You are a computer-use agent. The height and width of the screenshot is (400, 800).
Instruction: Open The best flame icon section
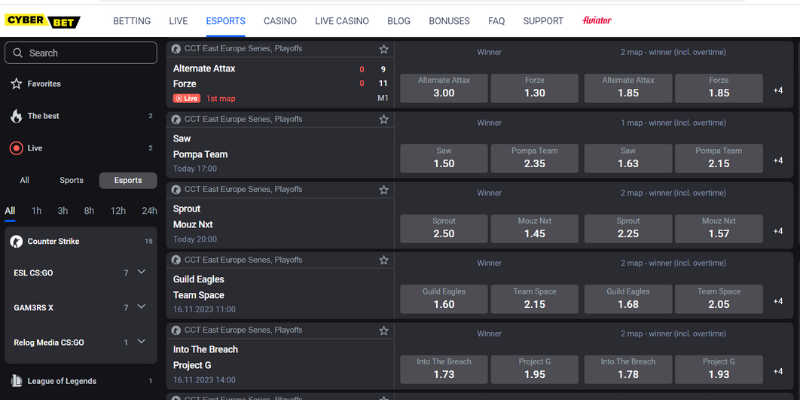point(16,116)
